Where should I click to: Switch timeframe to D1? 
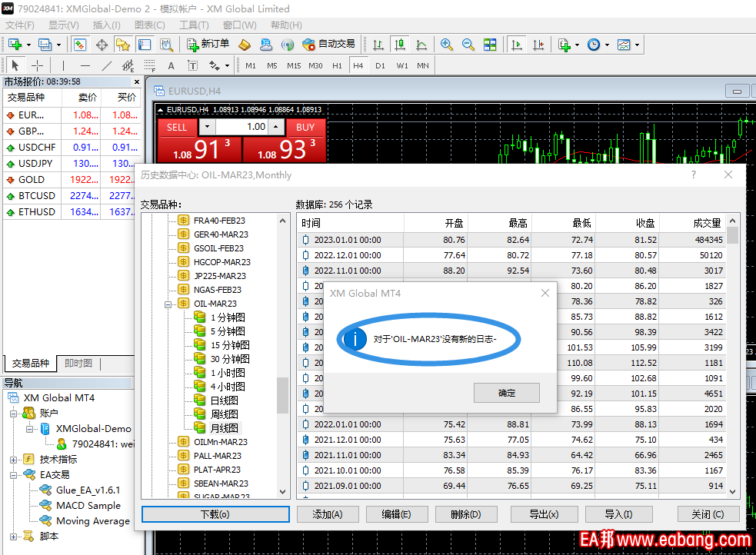pos(381,65)
